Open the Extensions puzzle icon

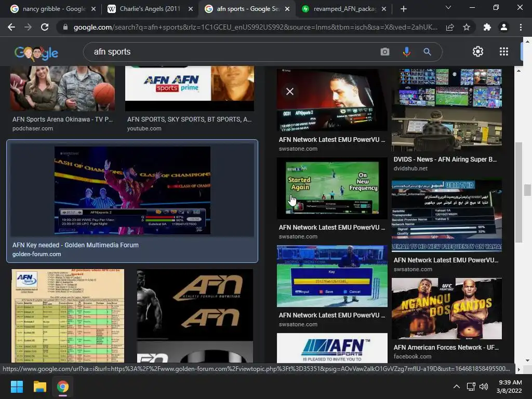[x=487, y=27]
